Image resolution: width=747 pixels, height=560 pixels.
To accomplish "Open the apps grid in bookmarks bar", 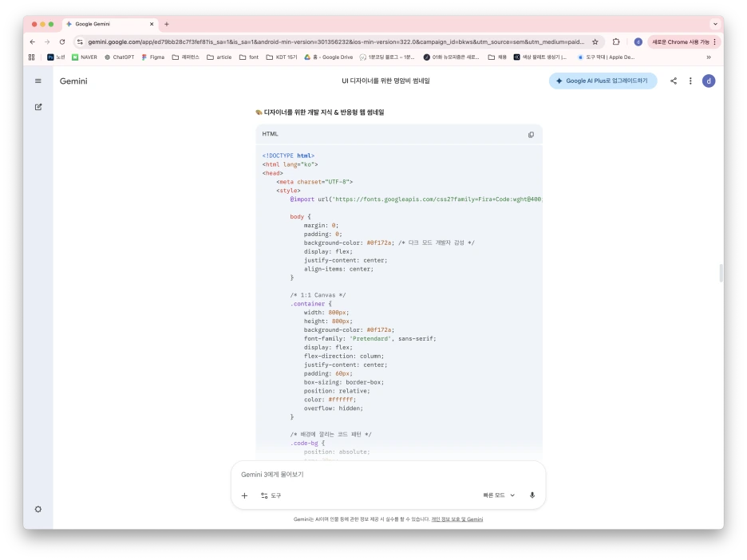I will click(31, 57).
